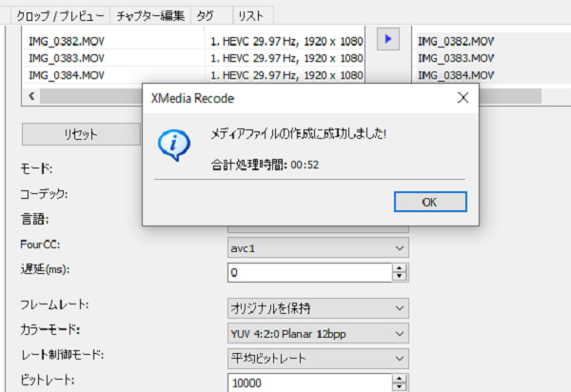Click the ビットレート input field showing 10000
Screen dimensions: 571x392
pos(310,382)
